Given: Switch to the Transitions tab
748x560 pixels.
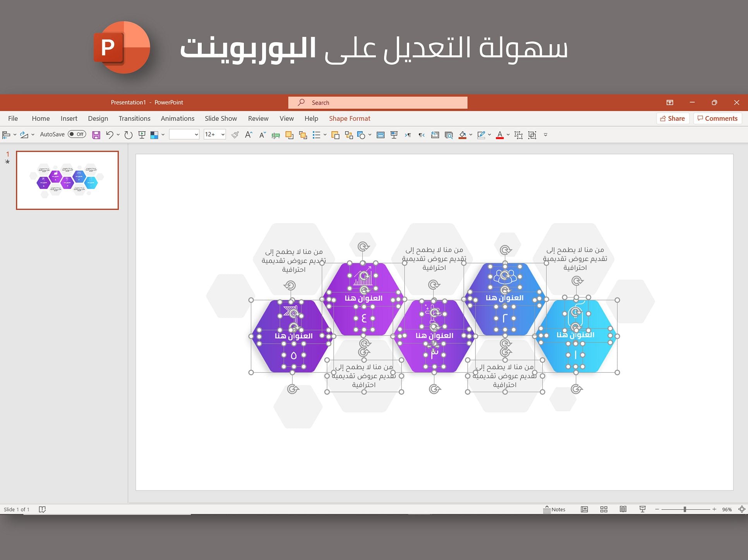Looking at the screenshot, I should tap(134, 118).
